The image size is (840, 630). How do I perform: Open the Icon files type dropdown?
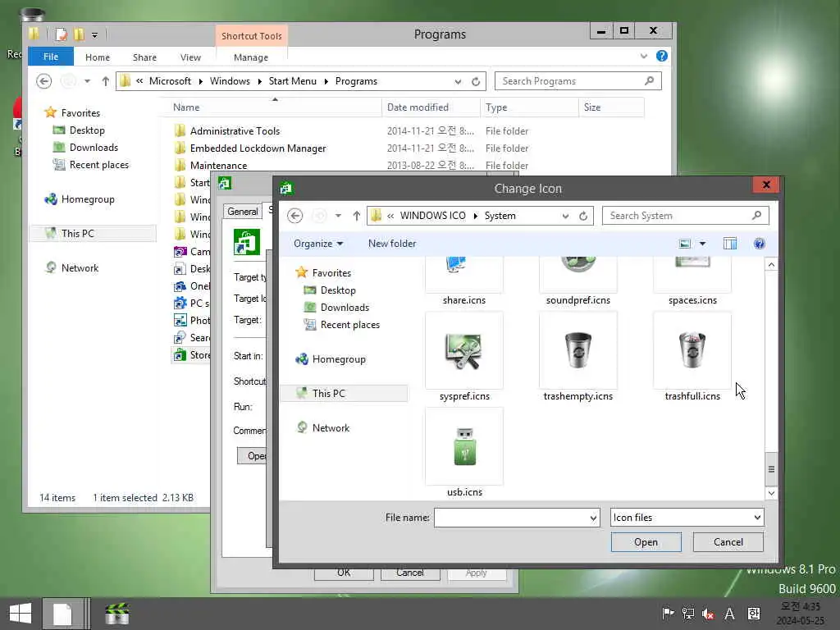click(x=687, y=518)
